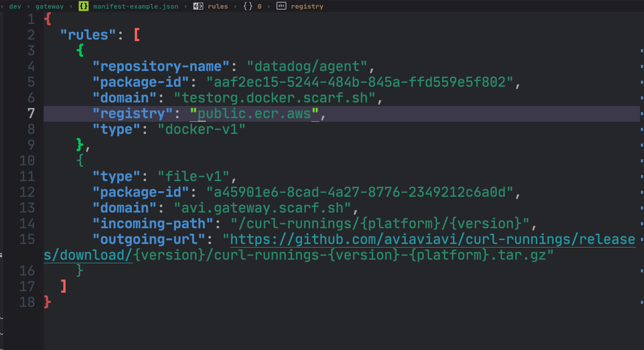Click the array icon beside rules breadcrumb

pyautogui.click(x=199, y=6)
